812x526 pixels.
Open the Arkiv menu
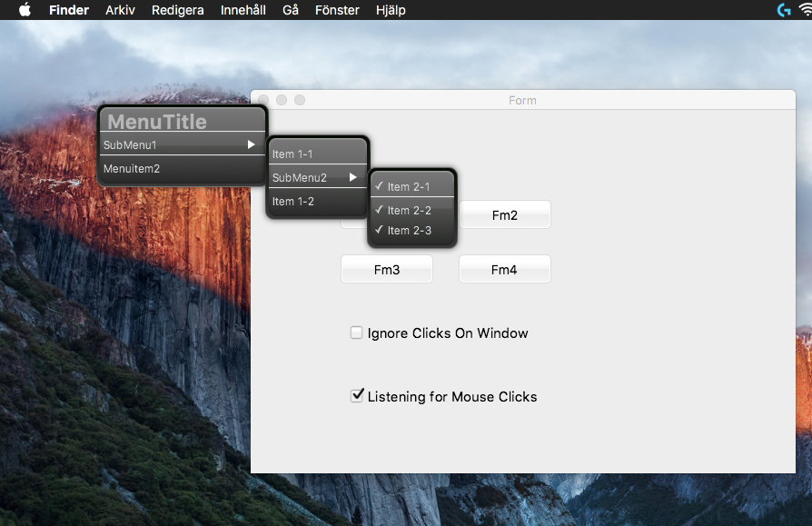(x=120, y=10)
